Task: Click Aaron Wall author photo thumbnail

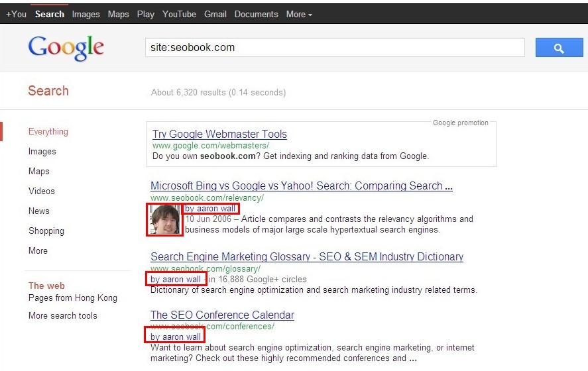Action: coord(165,219)
